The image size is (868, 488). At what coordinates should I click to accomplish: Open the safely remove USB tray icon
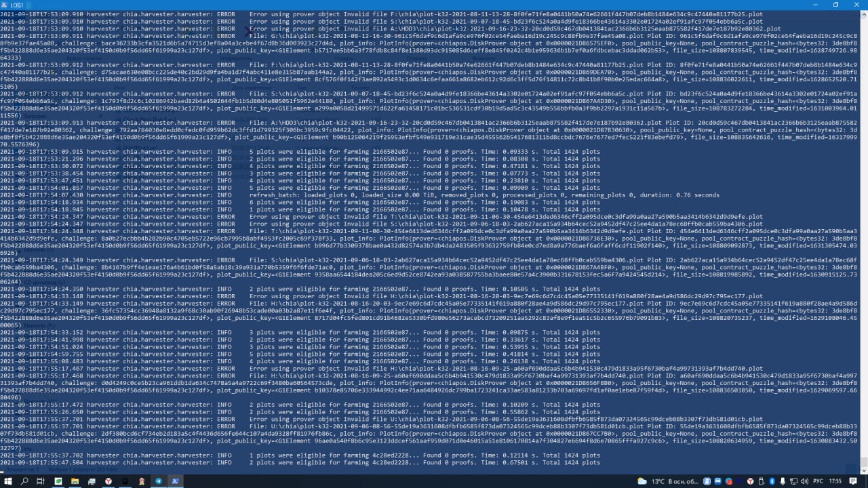[762, 481]
